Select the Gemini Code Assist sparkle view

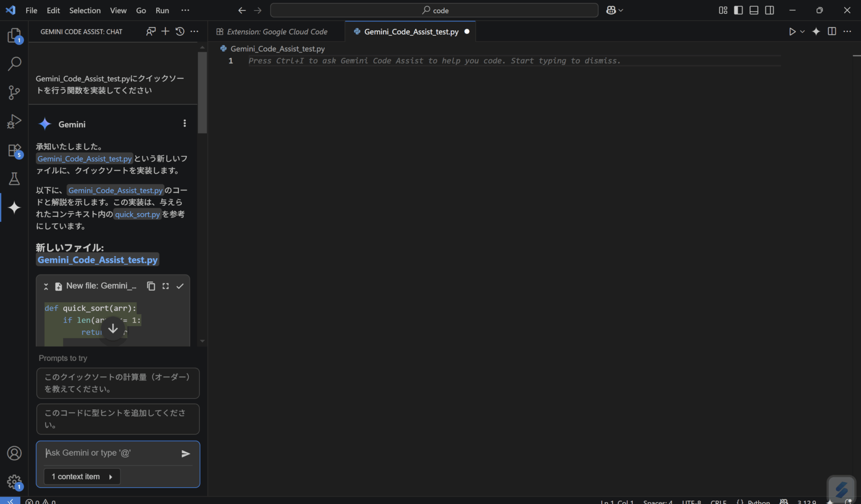click(x=14, y=207)
